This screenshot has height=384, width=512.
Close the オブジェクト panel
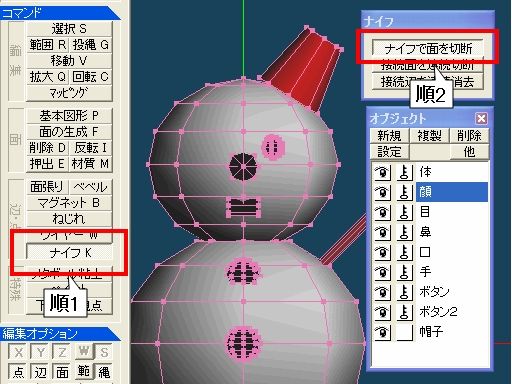point(481,118)
